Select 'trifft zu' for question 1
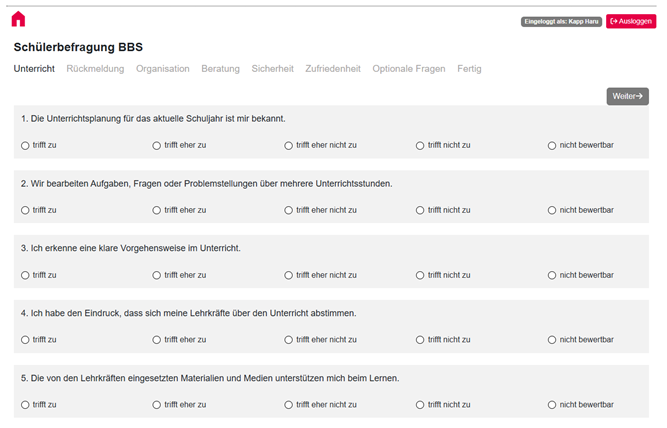 point(25,146)
